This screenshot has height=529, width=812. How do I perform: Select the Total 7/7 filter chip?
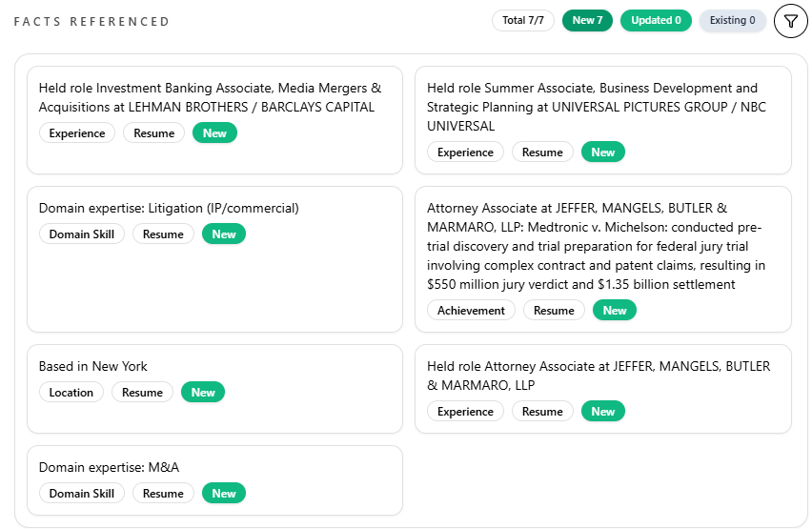pyautogui.click(x=523, y=20)
